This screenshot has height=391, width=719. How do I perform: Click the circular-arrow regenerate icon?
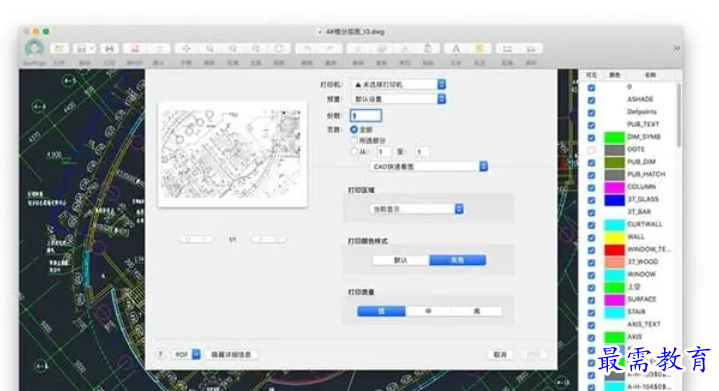click(279, 49)
